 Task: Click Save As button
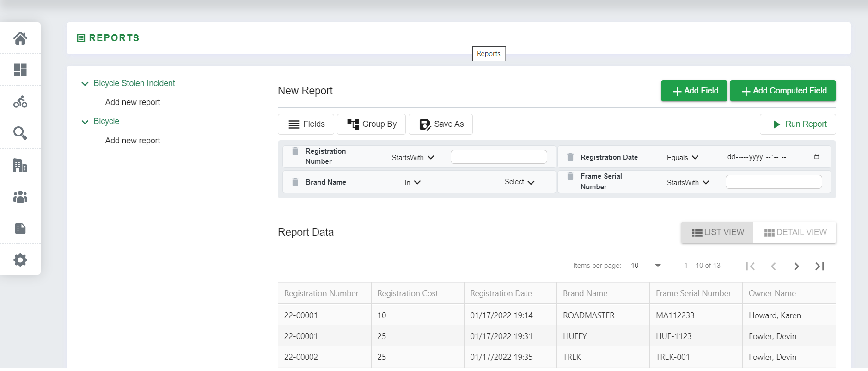[441, 124]
